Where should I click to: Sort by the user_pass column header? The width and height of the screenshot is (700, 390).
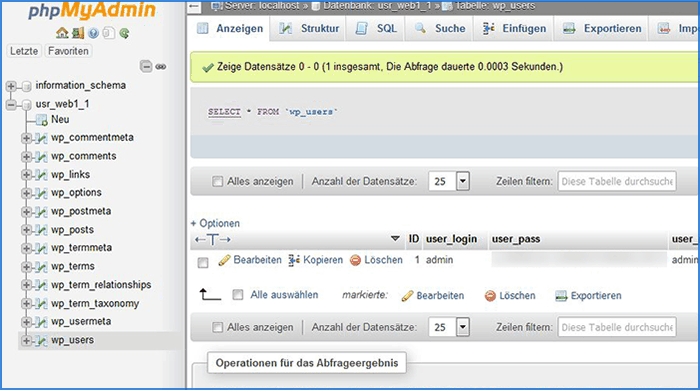[x=516, y=239]
